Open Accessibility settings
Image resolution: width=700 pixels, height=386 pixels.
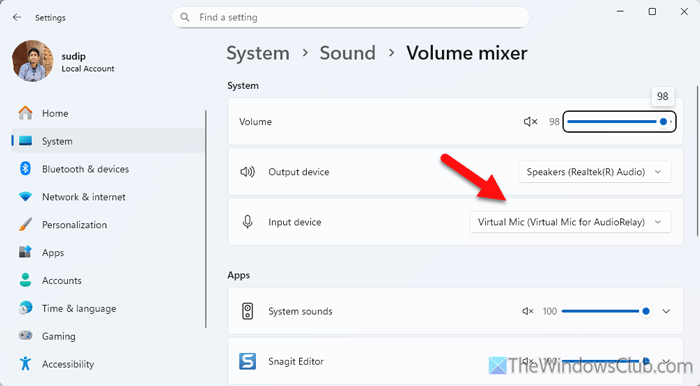[x=108, y=364]
